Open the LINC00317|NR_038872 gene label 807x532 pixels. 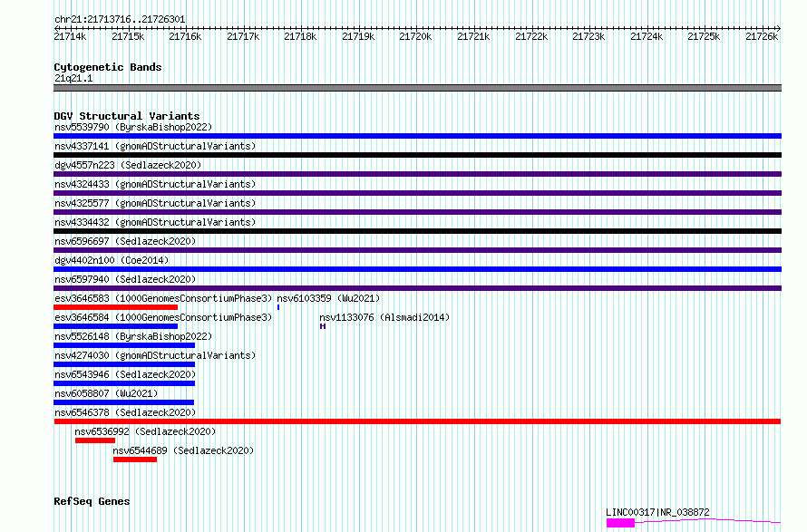pyautogui.click(x=657, y=512)
